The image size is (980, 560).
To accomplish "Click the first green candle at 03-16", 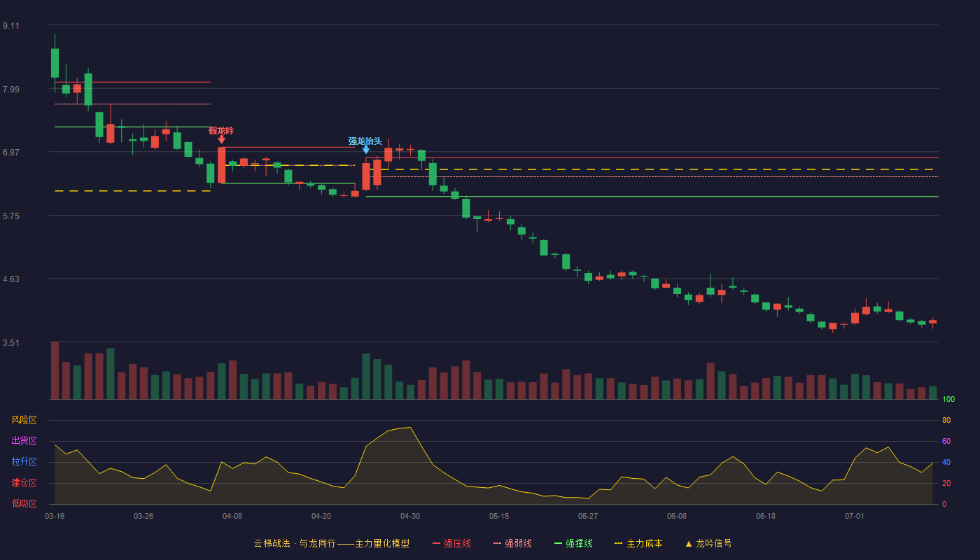I will (x=55, y=63).
